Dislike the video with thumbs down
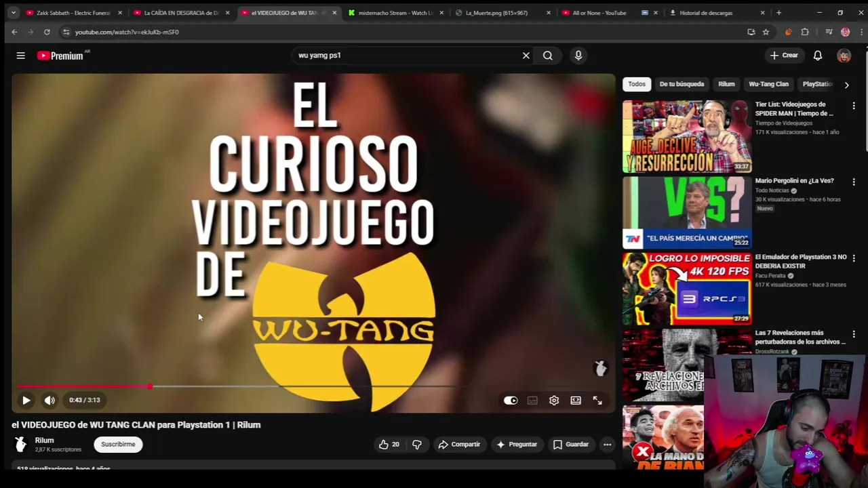 (x=417, y=445)
